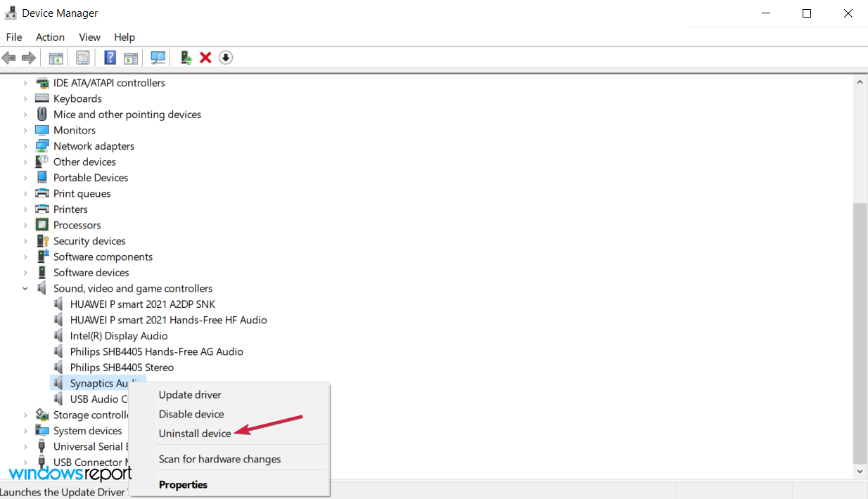Click the speaker icon beside Intel(R) Display Audio

point(58,336)
